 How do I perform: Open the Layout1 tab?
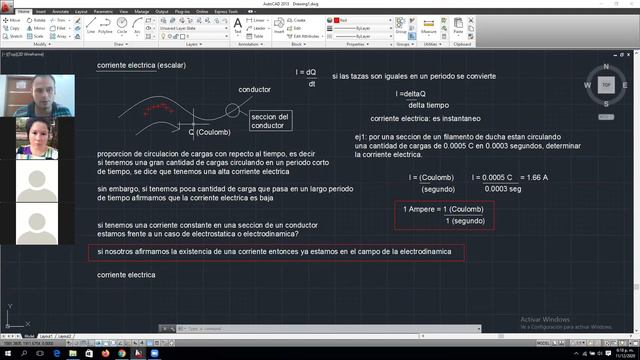click(x=47, y=336)
